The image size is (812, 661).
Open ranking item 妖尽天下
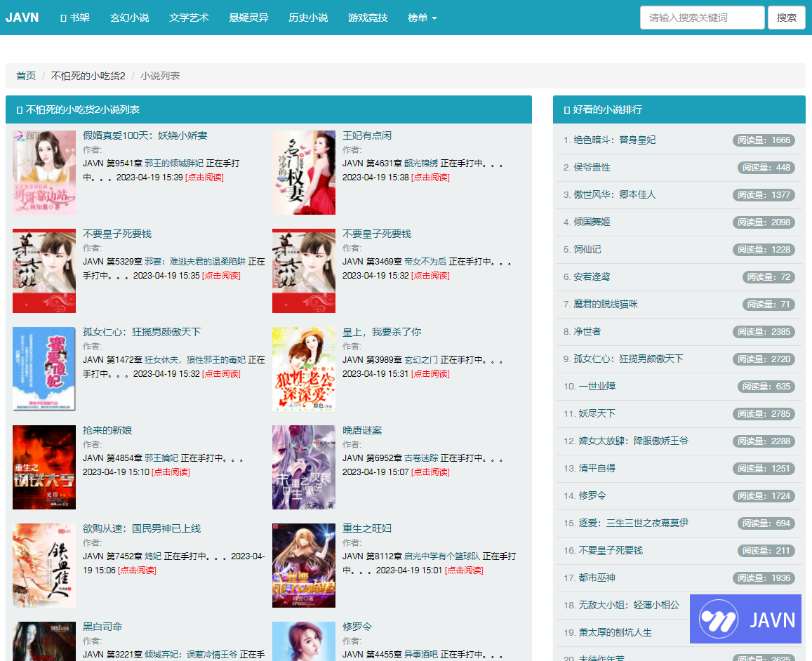(x=597, y=414)
